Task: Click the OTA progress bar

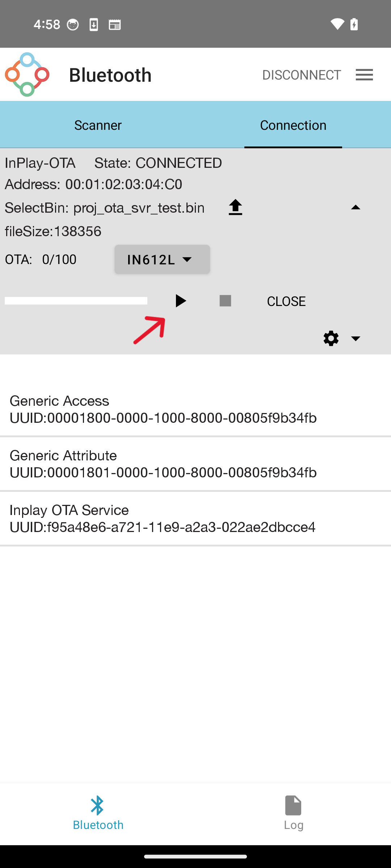Action: pos(76,301)
